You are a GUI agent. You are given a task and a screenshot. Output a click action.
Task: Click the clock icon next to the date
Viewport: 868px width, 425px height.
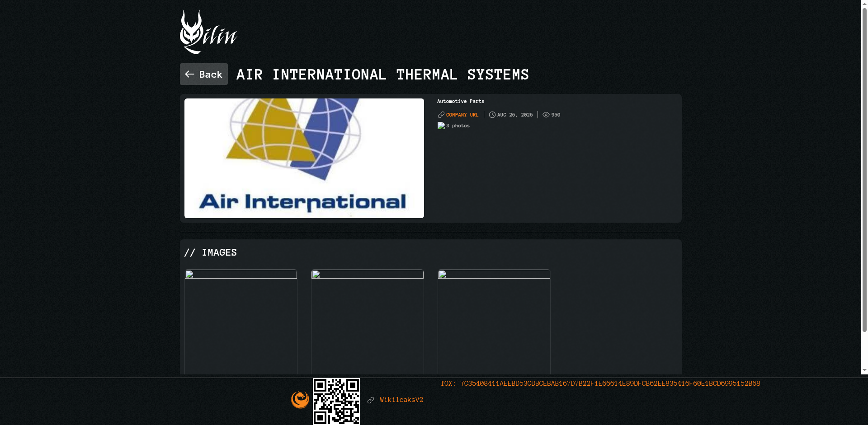click(x=492, y=115)
